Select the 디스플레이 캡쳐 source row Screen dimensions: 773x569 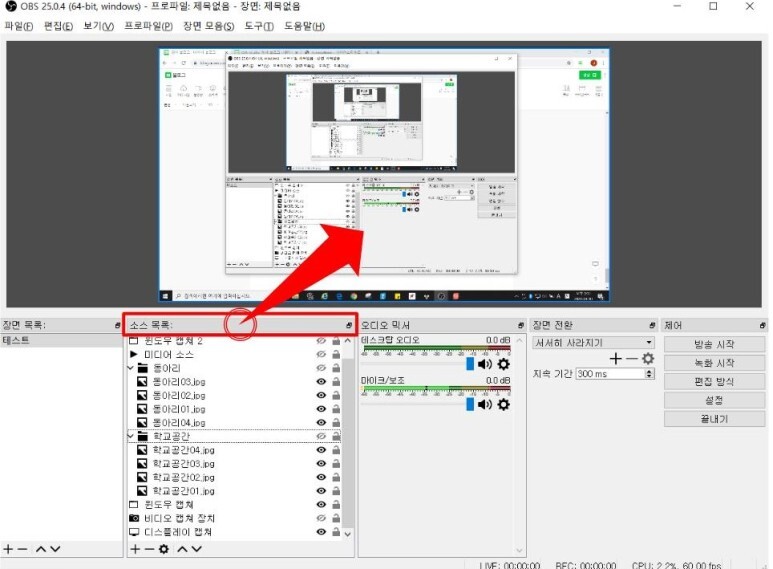[234, 532]
